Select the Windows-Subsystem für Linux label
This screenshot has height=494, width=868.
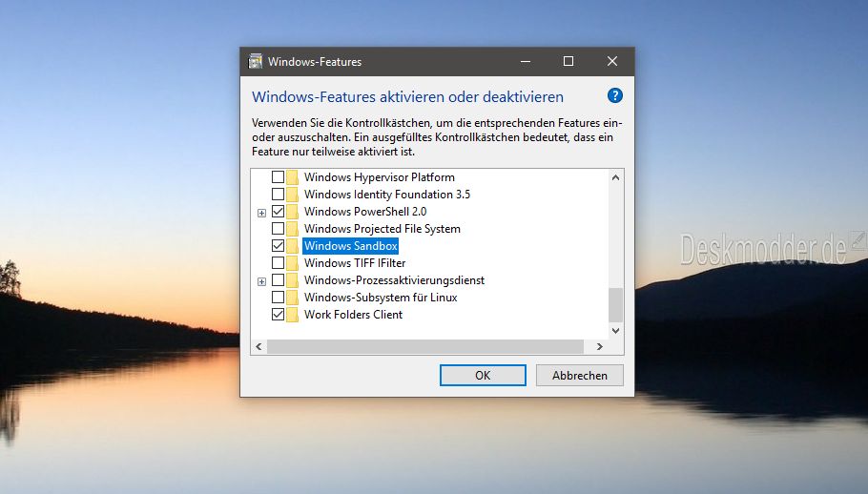[381, 297]
